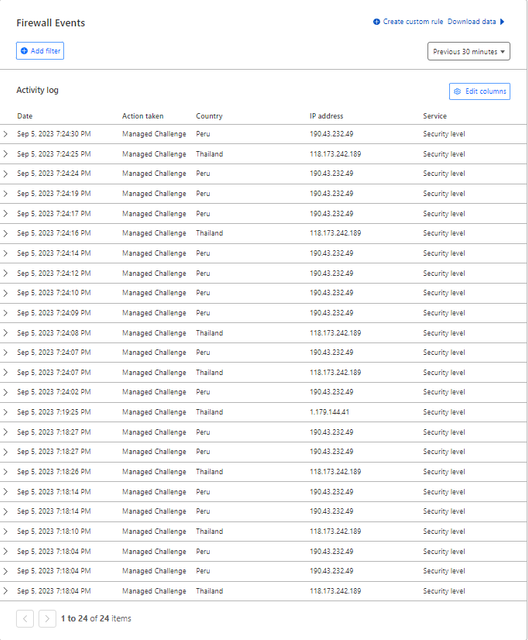528x640 pixels.
Task: Open the Previous 30 minutes time range dropdown
Action: 468,51
